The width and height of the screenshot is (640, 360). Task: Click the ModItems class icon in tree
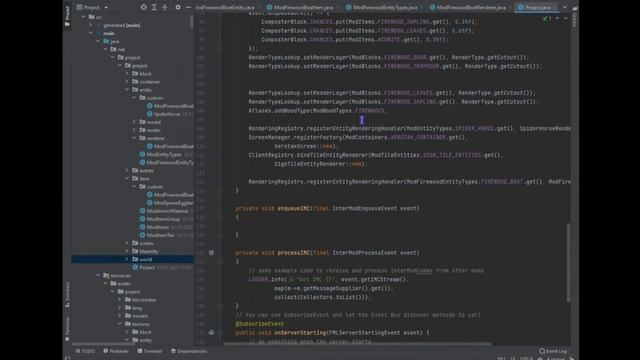tap(142, 227)
